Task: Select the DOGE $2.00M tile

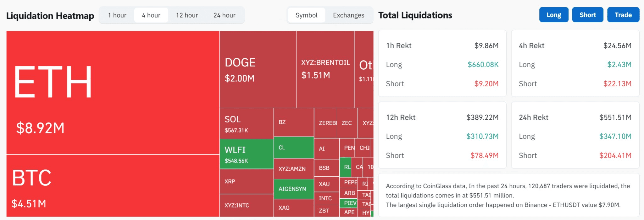Action: click(x=258, y=69)
